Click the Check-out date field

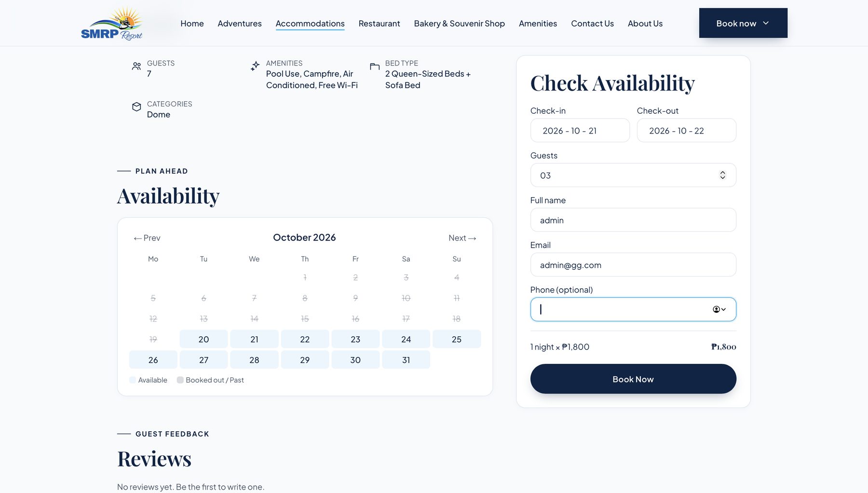pyautogui.click(x=686, y=131)
